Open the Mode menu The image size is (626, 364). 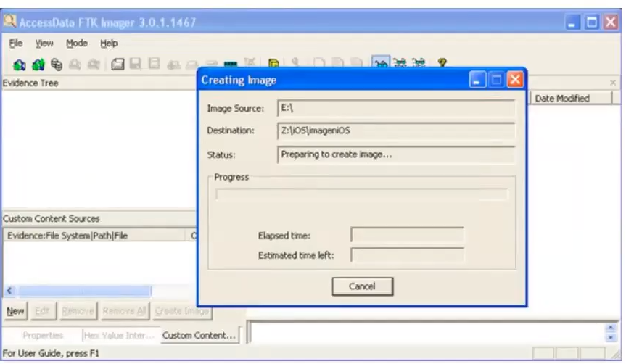pos(77,43)
